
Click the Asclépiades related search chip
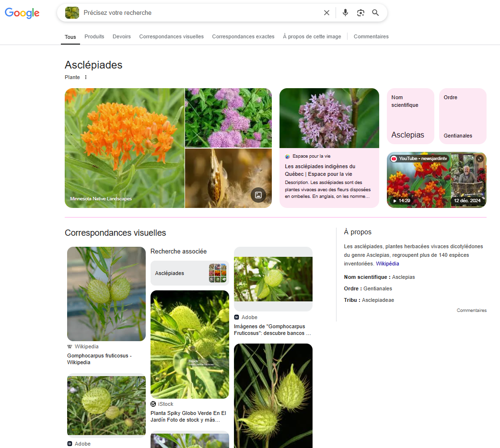(189, 273)
